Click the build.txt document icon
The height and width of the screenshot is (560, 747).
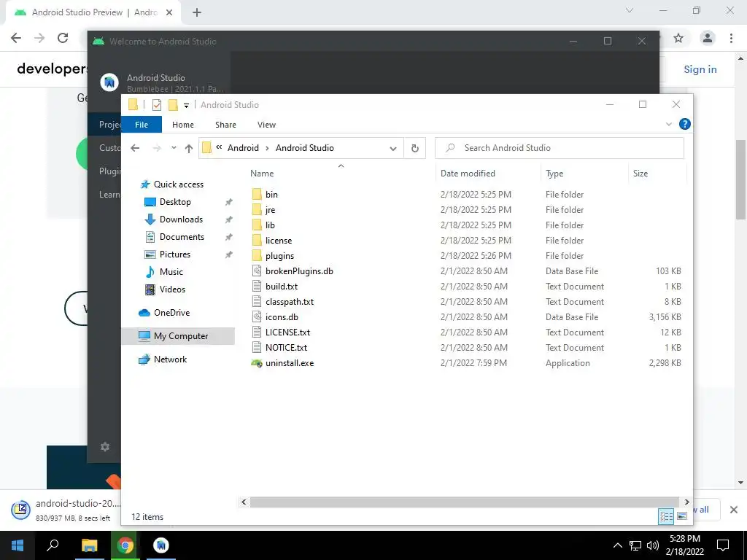click(x=257, y=286)
